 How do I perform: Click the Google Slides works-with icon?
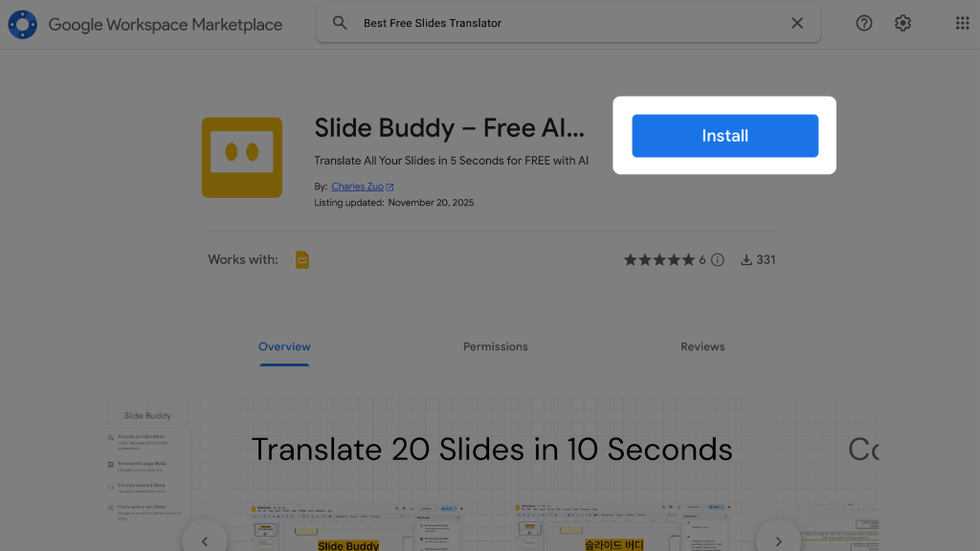click(x=301, y=260)
